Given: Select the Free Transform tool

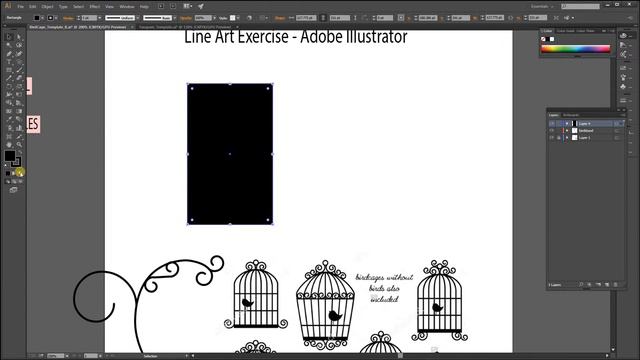Looking at the screenshot, I should (x=19, y=95).
